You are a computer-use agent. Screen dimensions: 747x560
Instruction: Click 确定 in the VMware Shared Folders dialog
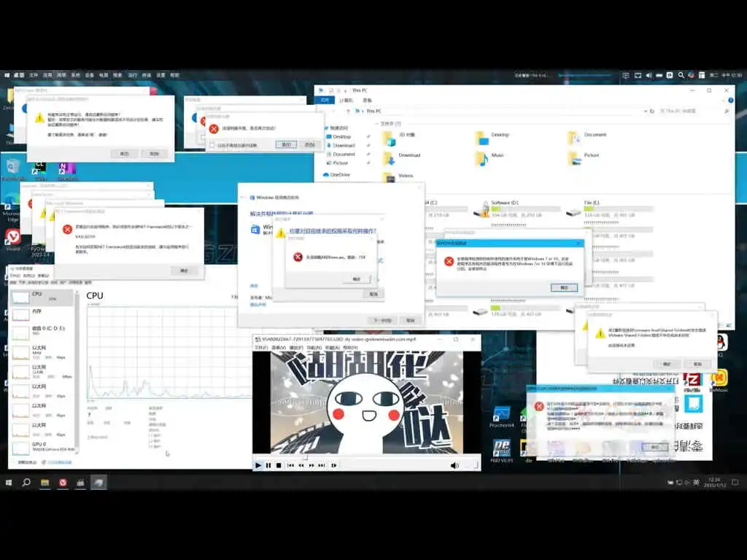point(667,364)
